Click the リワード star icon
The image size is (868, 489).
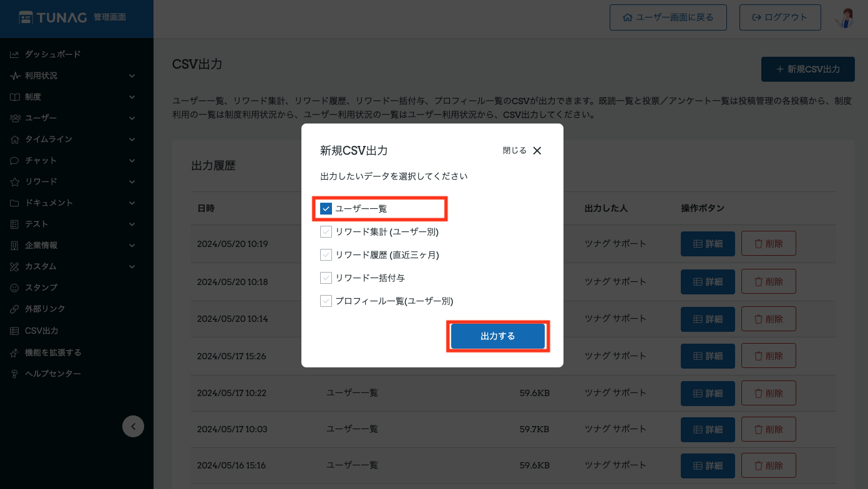coord(14,182)
